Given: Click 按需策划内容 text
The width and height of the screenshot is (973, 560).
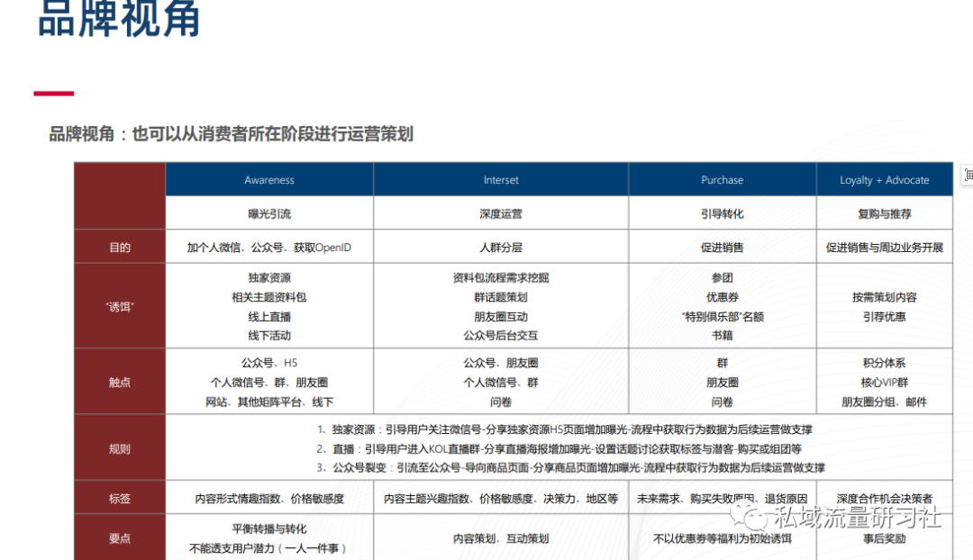Looking at the screenshot, I should tap(885, 297).
